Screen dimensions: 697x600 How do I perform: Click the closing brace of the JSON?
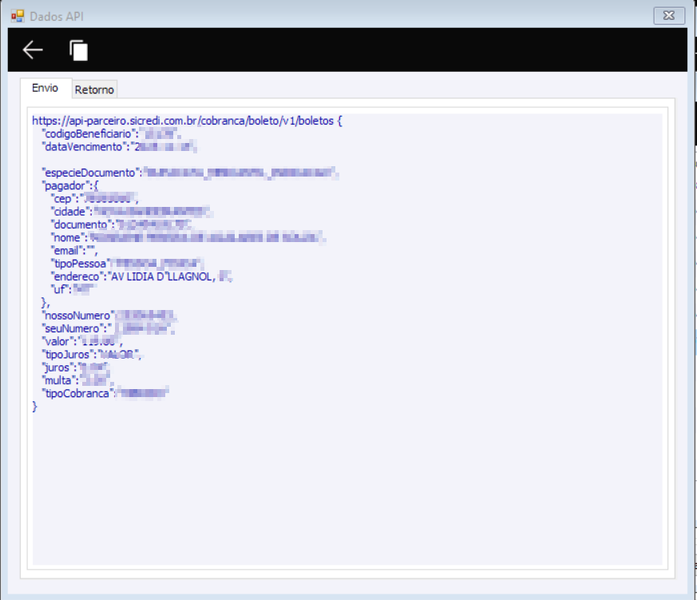[35, 406]
